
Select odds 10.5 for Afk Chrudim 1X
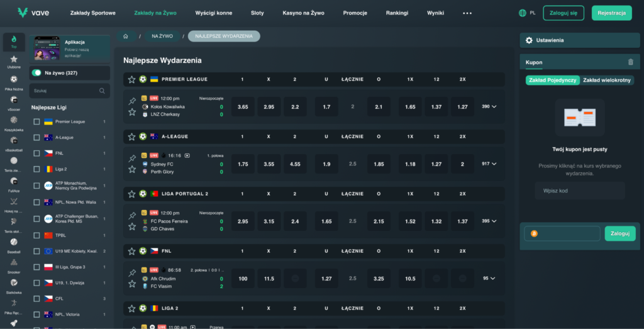click(410, 278)
